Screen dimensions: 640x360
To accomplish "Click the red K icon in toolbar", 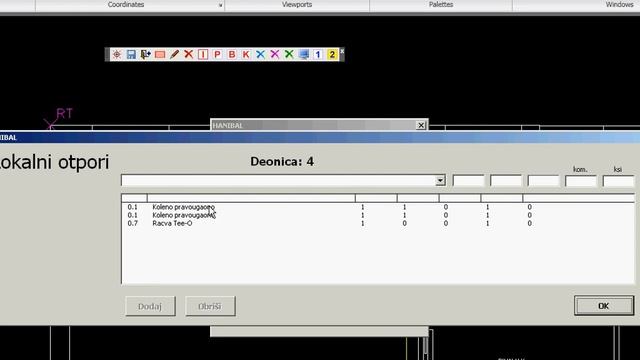I will pos(246,54).
